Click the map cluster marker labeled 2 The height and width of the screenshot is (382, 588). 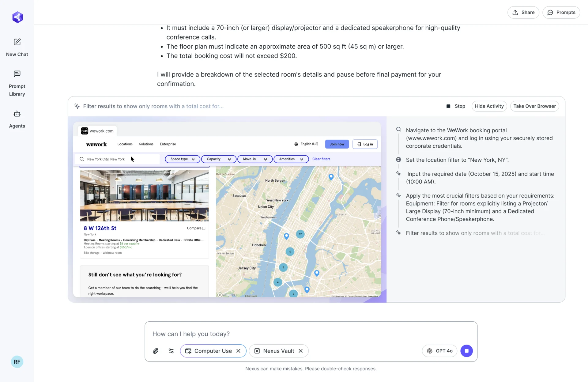click(293, 293)
